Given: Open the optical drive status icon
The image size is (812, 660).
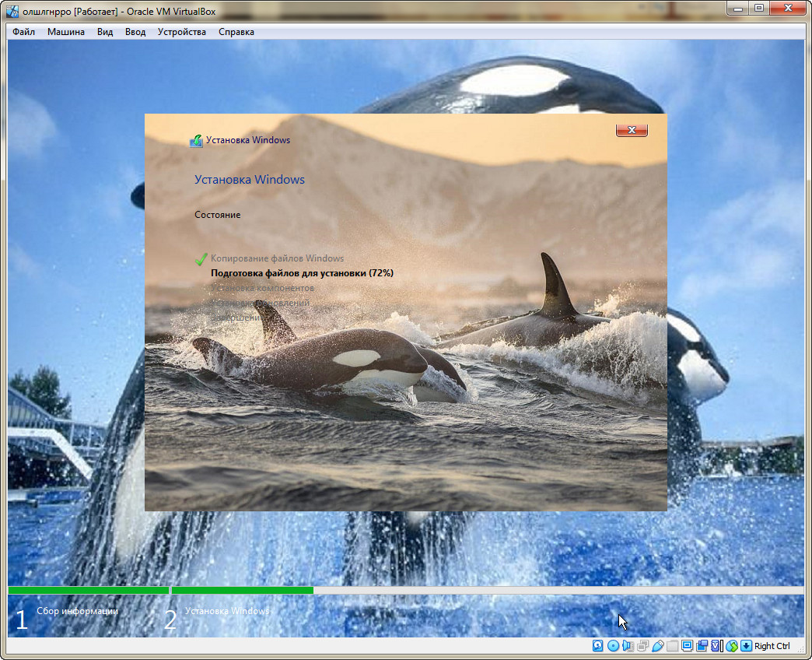Looking at the screenshot, I should [x=613, y=646].
